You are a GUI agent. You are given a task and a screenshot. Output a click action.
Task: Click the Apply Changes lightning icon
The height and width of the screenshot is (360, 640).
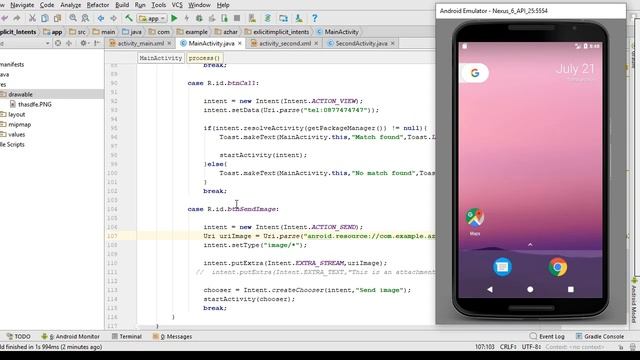(x=187, y=18)
